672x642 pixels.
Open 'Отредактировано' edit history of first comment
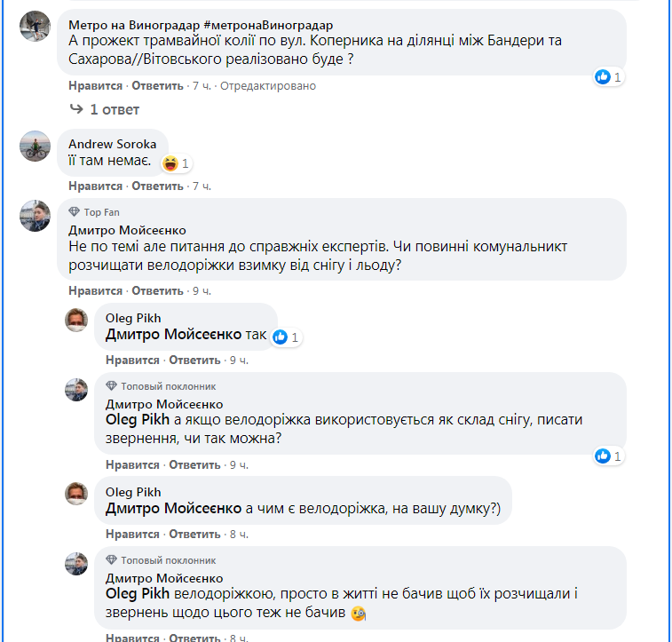267,86
